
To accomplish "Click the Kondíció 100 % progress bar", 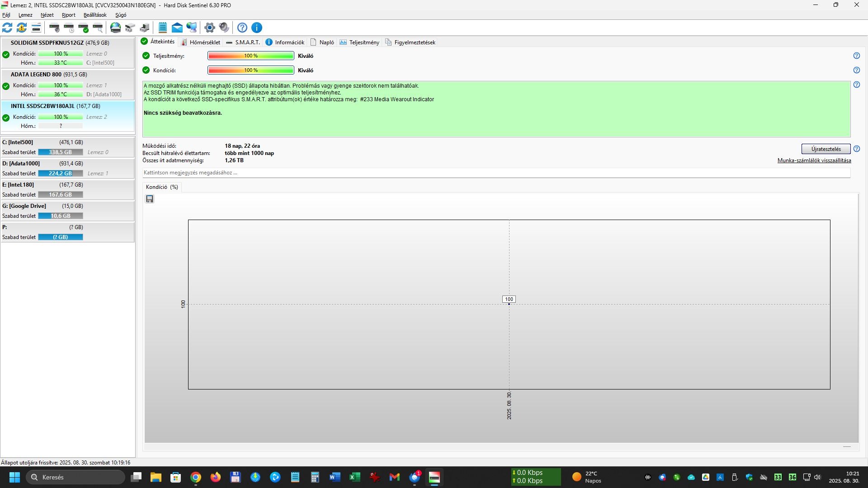I will pyautogui.click(x=251, y=70).
